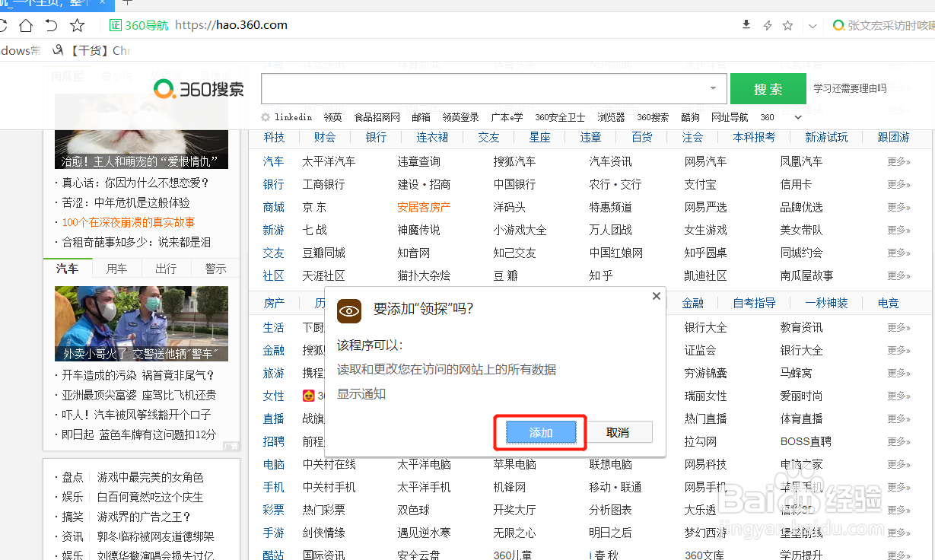Viewport: 935px width, 560px height.
Task: Select the 出行 tab in car news
Action: click(x=166, y=269)
